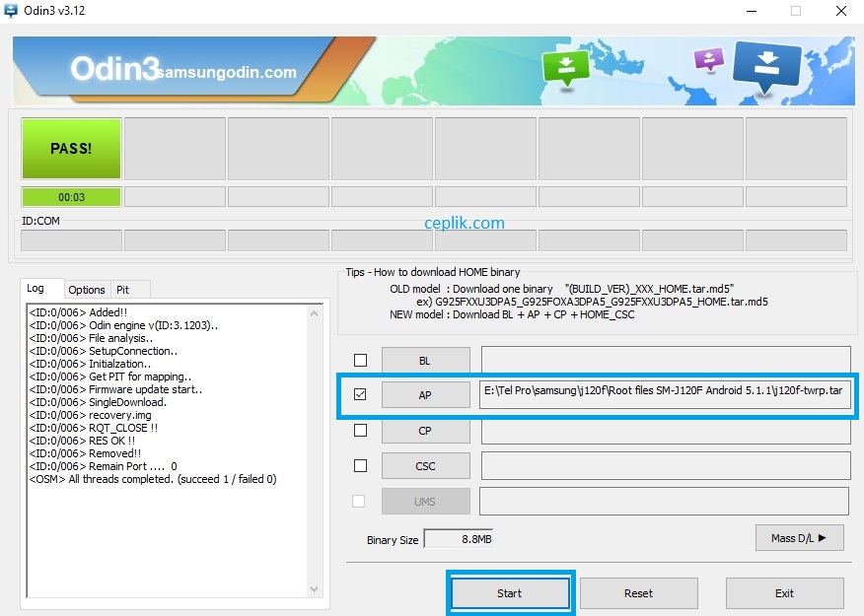Image resolution: width=864 pixels, height=616 pixels.
Task: Click the 'All threads completed' log line
Action: (x=153, y=479)
